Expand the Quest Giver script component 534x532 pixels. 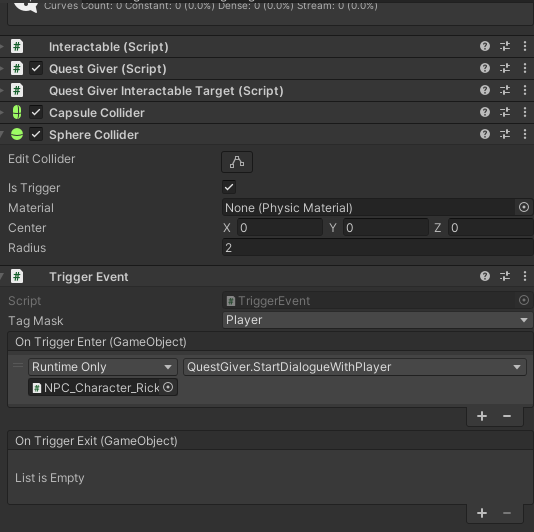click(x=2, y=68)
